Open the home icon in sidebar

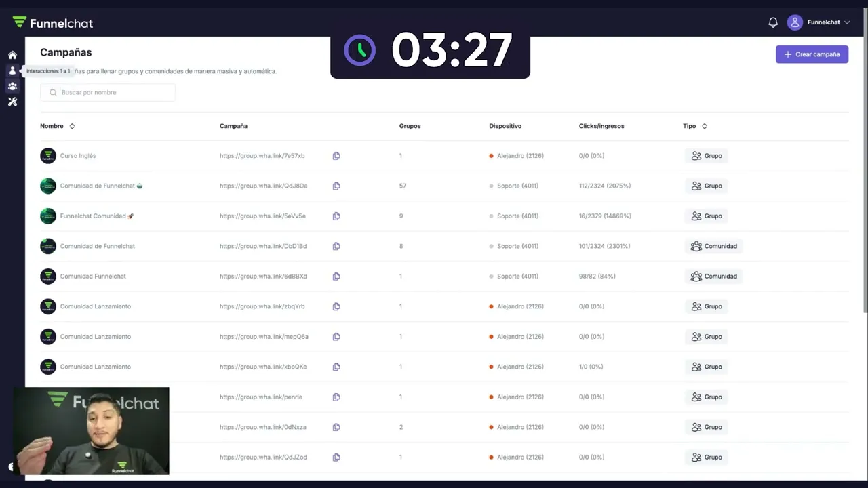click(12, 55)
